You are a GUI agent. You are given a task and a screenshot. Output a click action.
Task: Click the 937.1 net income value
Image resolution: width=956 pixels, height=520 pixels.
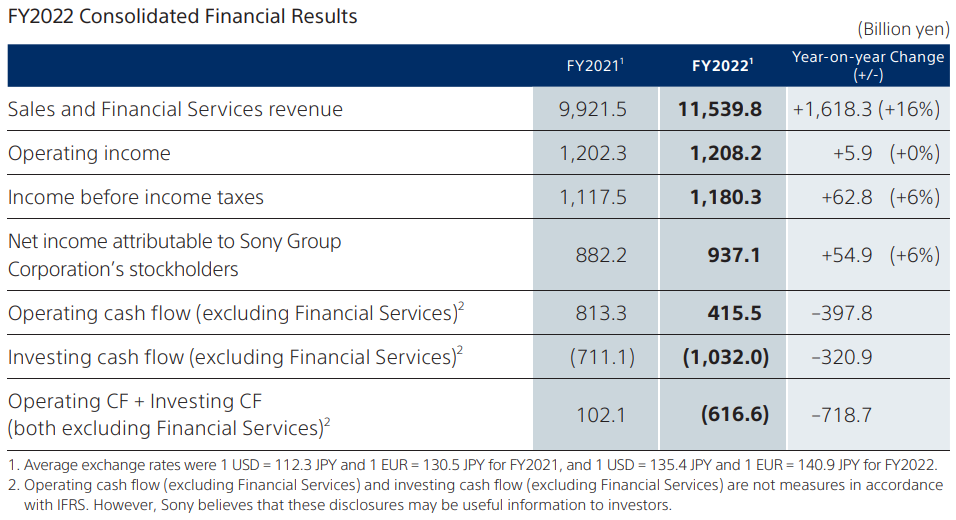click(x=733, y=255)
